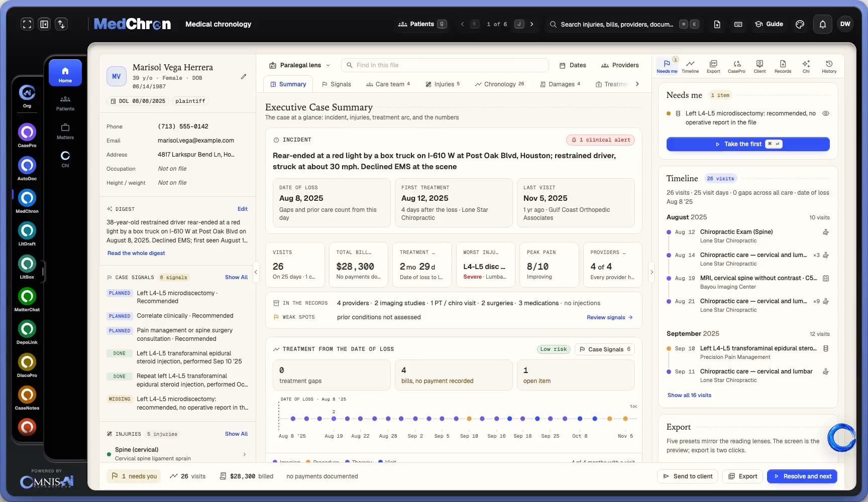Screen dimensions: 868x502
Task: Expand the Spine (cervical) injury row
Action: pyautogui.click(x=178, y=454)
